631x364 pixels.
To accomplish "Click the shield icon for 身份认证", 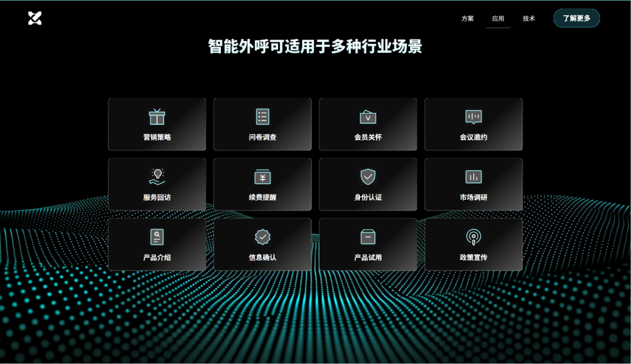I will click(x=367, y=176).
